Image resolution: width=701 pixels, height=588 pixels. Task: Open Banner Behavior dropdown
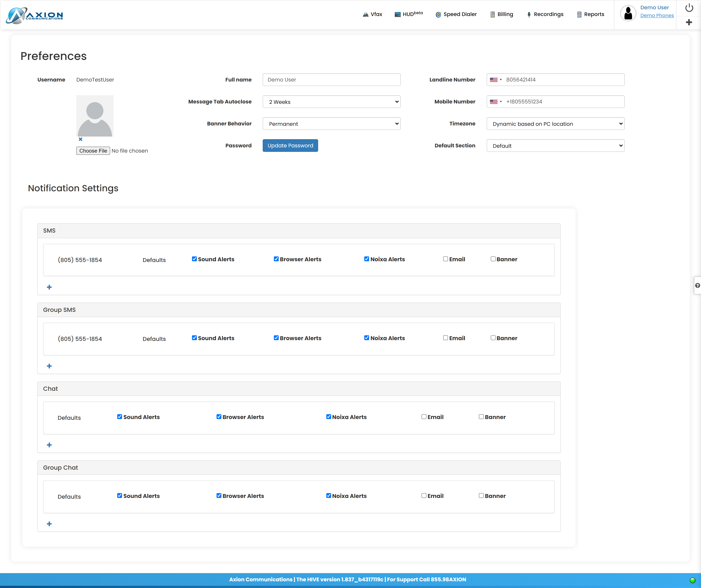[332, 124]
